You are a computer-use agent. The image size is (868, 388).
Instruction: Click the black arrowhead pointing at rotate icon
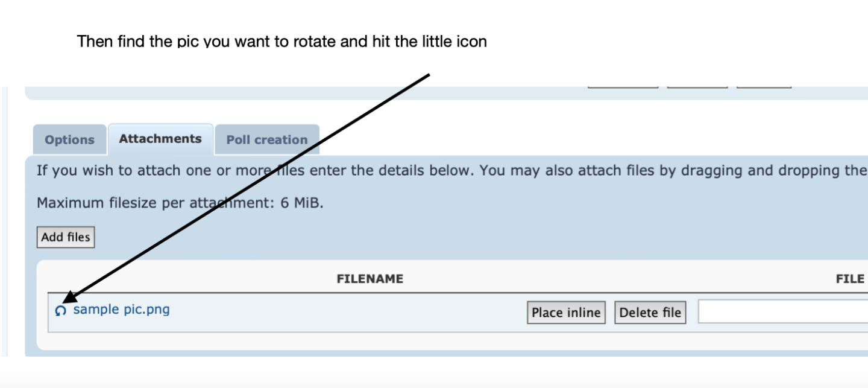point(71,296)
